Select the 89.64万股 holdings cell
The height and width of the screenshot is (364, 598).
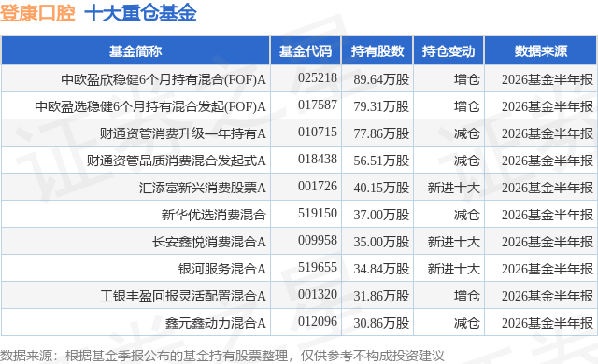(381, 79)
